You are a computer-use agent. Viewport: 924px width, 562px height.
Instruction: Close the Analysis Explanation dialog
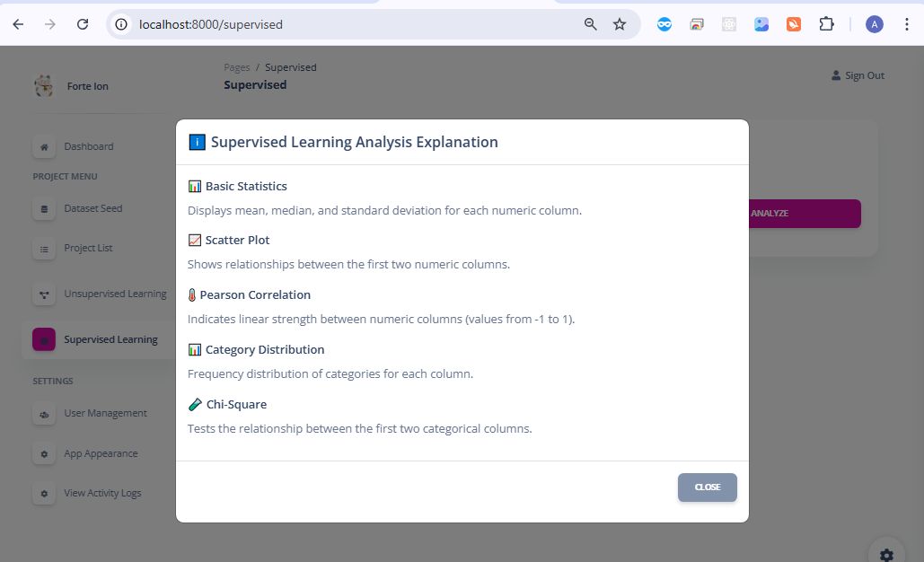coord(707,487)
